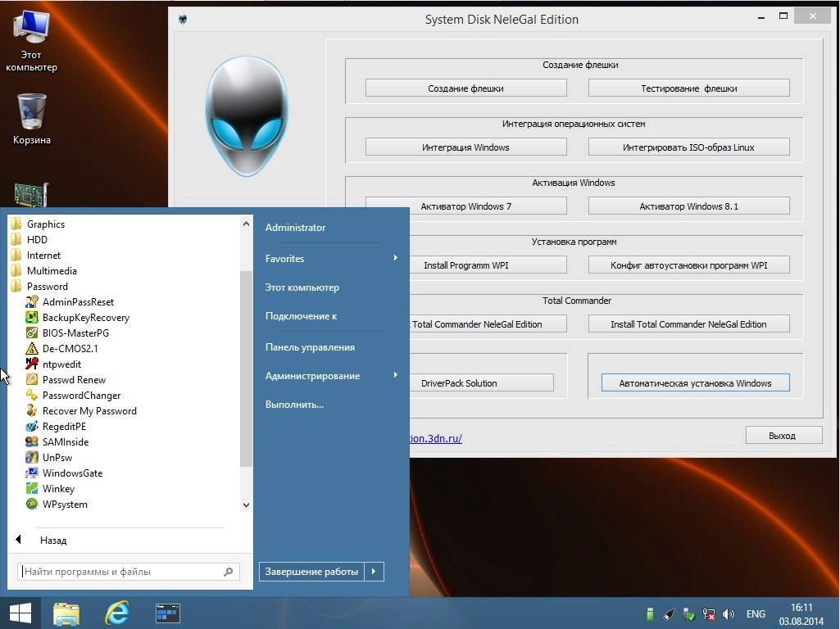Screen dimensions: 840x629
Task: Open the Passwd Renew icon
Action: (x=32, y=379)
